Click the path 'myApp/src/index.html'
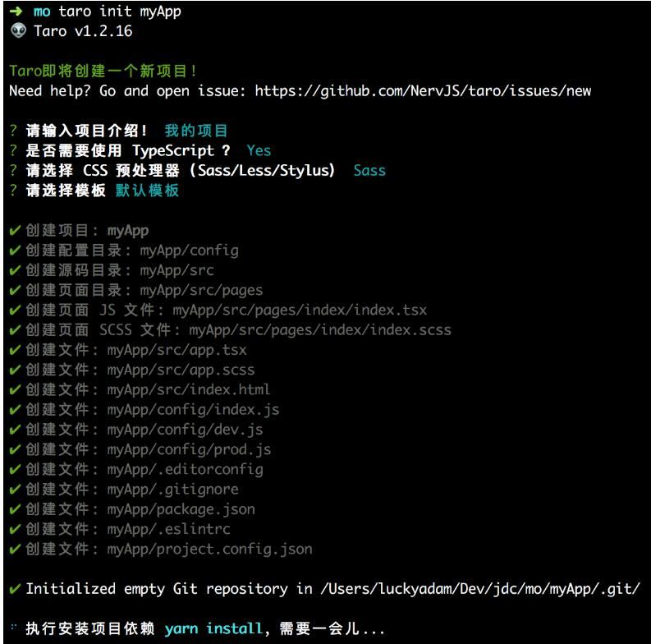Viewport: 651px width, 644px height. pyautogui.click(x=189, y=389)
